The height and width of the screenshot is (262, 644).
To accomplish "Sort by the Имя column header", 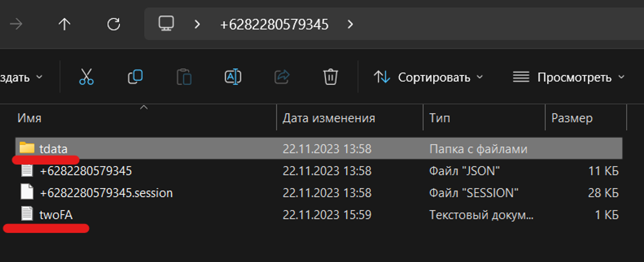I will (x=30, y=118).
